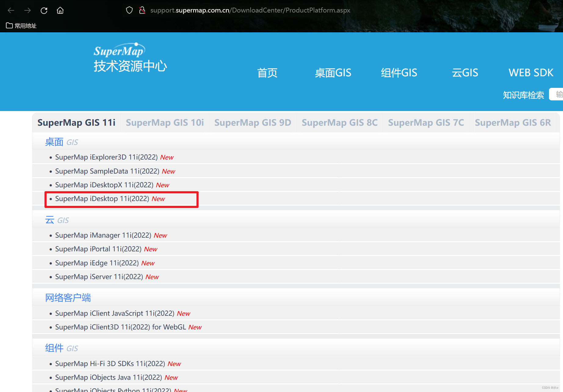Image resolution: width=563 pixels, height=392 pixels.
Task: Click the browser back arrow
Action: [11, 10]
